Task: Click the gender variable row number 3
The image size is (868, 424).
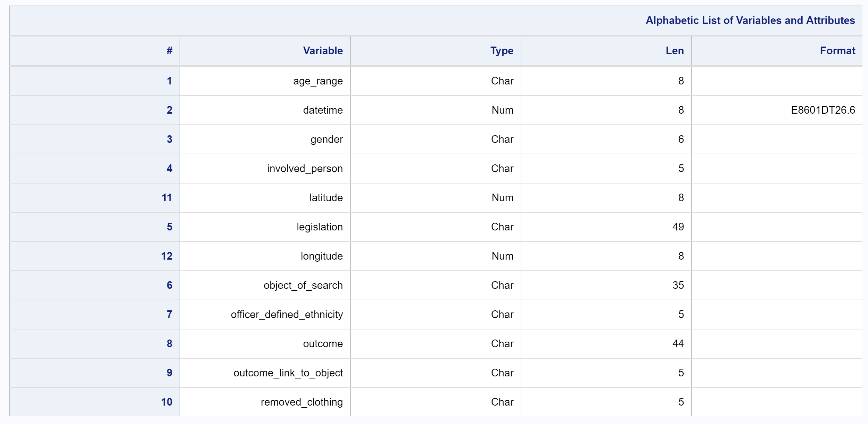Action: point(169,139)
